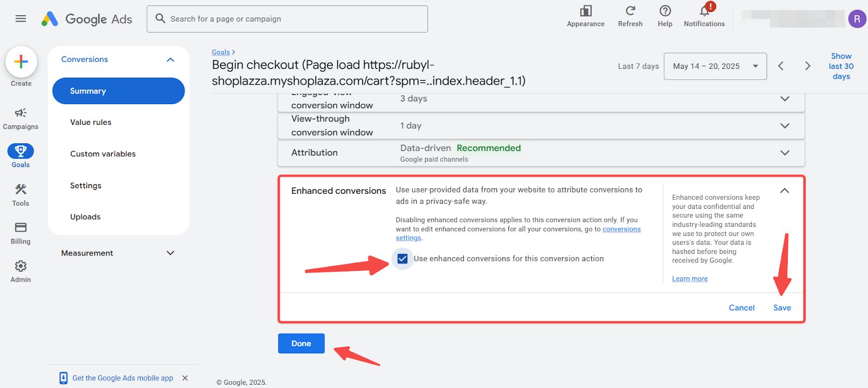This screenshot has width=868, height=388.
Task: Select Value rules menu item
Action: point(91,123)
